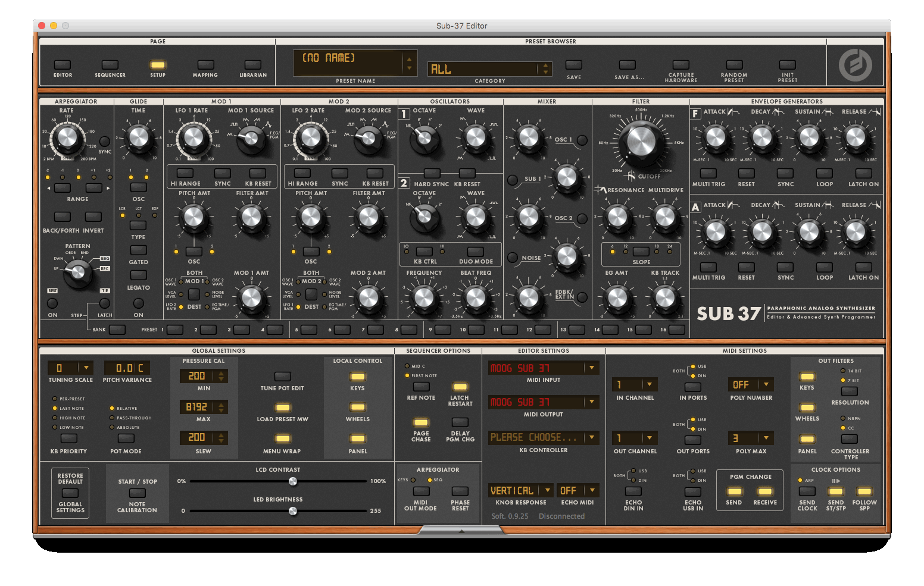Click the Arpeggiator Rate knob
Screen dimensions: 924x586
click(67, 137)
